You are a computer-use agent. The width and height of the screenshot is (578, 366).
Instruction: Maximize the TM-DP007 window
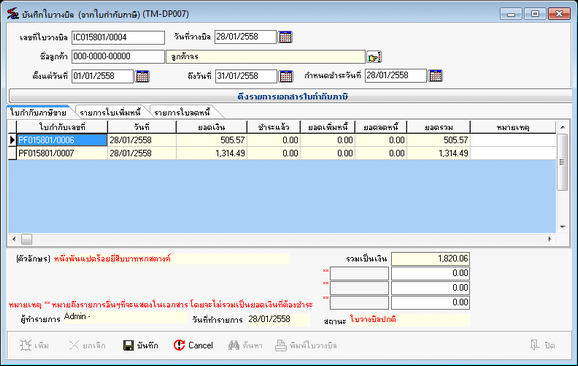coord(535,14)
